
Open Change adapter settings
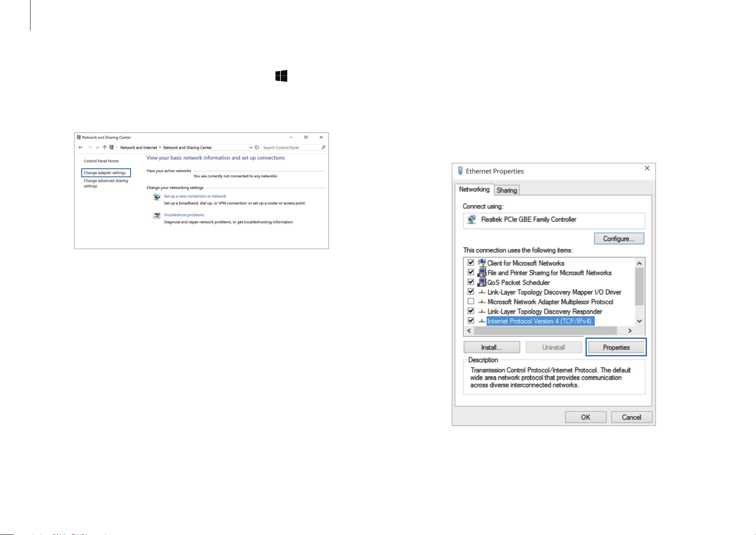coord(106,173)
